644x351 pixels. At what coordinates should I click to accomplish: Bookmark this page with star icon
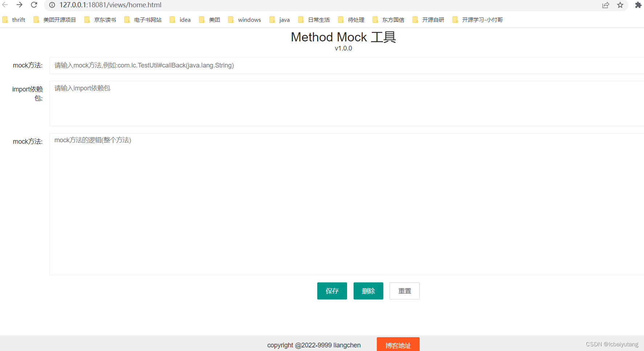click(620, 5)
